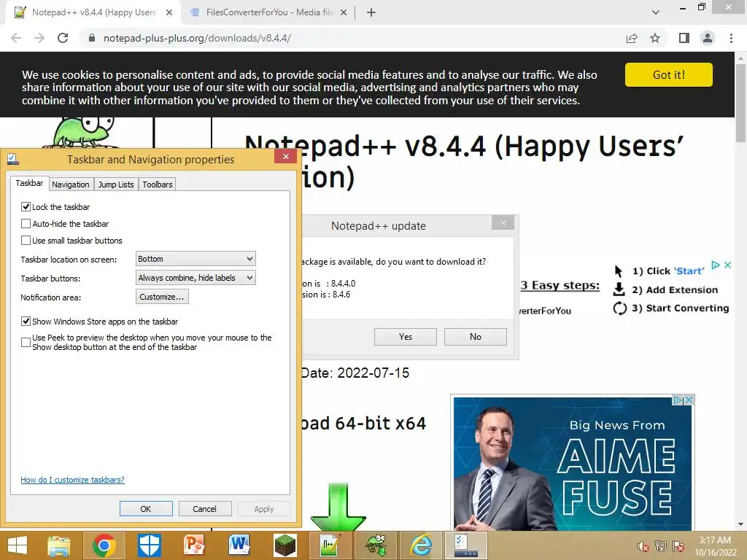Open Windows Defender shield icon on the taskbar
Viewport: 747px width, 560px height.
pyautogui.click(x=149, y=545)
